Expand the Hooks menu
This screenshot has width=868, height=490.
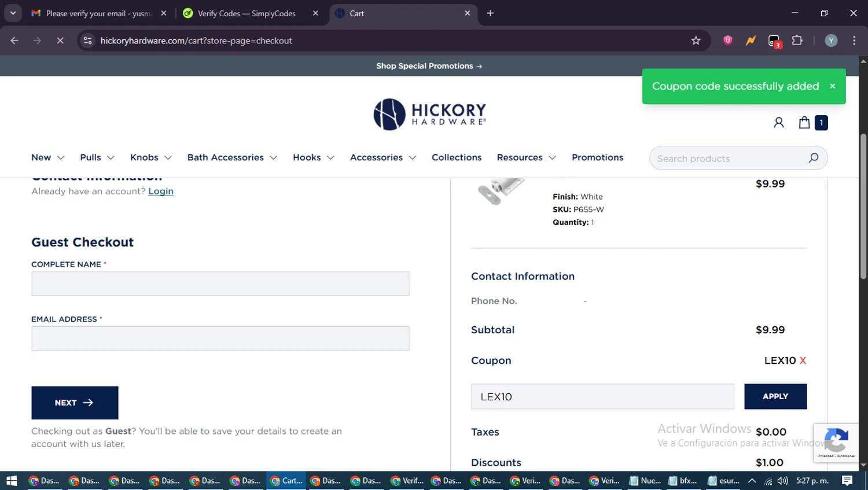click(x=314, y=157)
